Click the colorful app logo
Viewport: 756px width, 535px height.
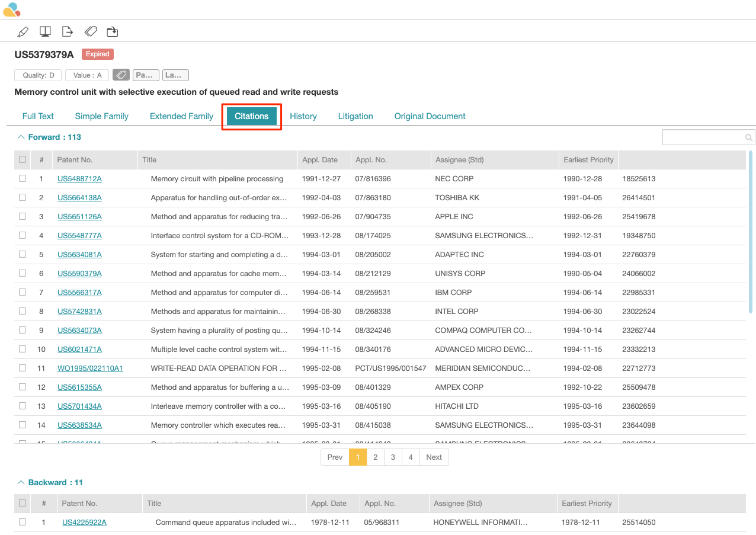[12, 9]
